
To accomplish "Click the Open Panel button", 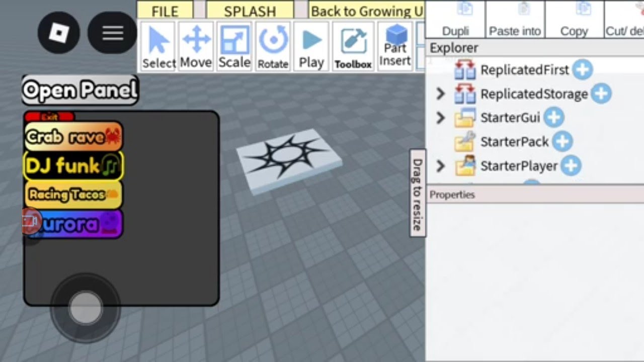I will (x=80, y=90).
